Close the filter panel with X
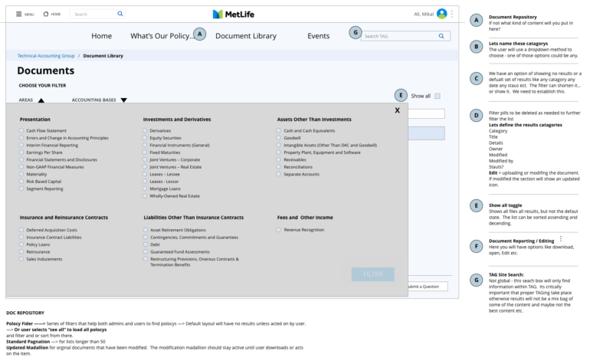This screenshot has width=613, height=364. click(x=397, y=110)
